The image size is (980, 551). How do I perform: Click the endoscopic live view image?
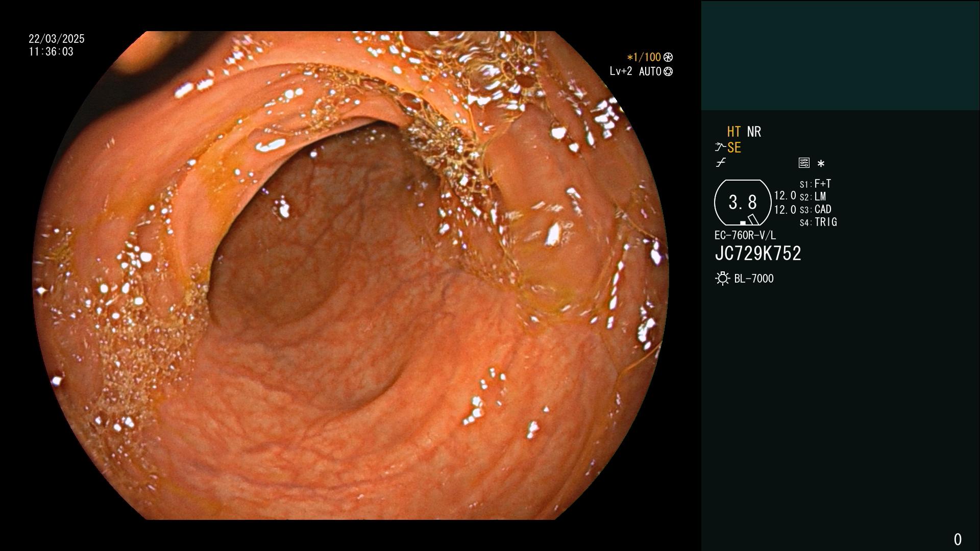(351, 275)
